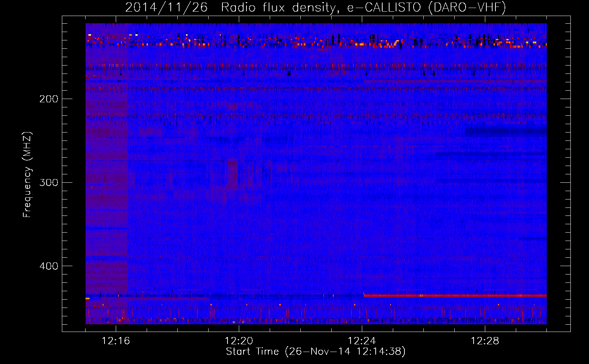Click the "Frequency (MHZ)" axis label
The width and height of the screenshot is (589, 364).
pos(27,175)
